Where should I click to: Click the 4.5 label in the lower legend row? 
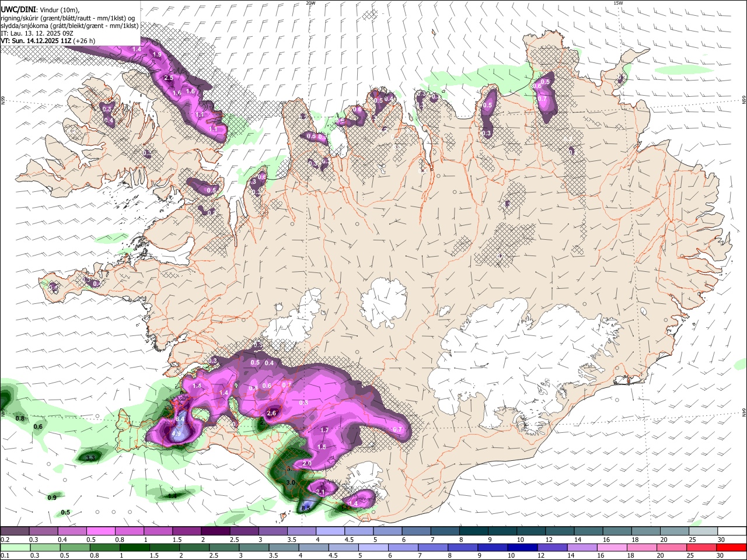(x=334, y=556)
